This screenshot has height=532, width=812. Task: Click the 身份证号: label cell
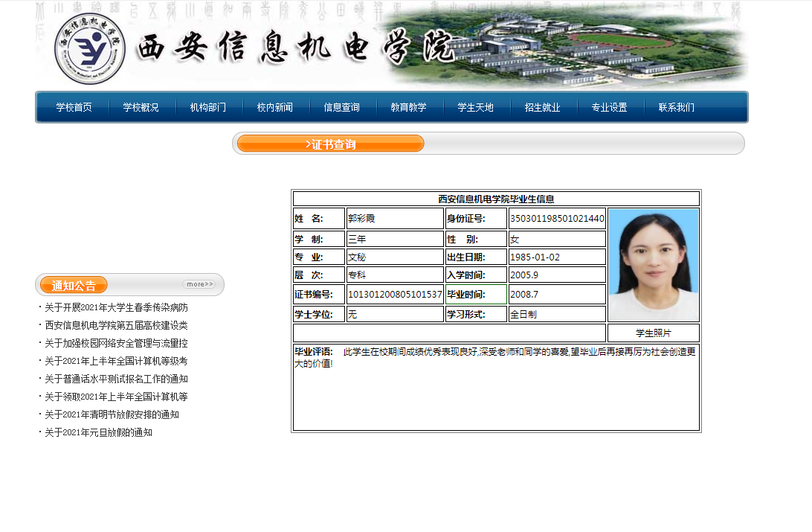pyautogui.click(x=476, y=219)
